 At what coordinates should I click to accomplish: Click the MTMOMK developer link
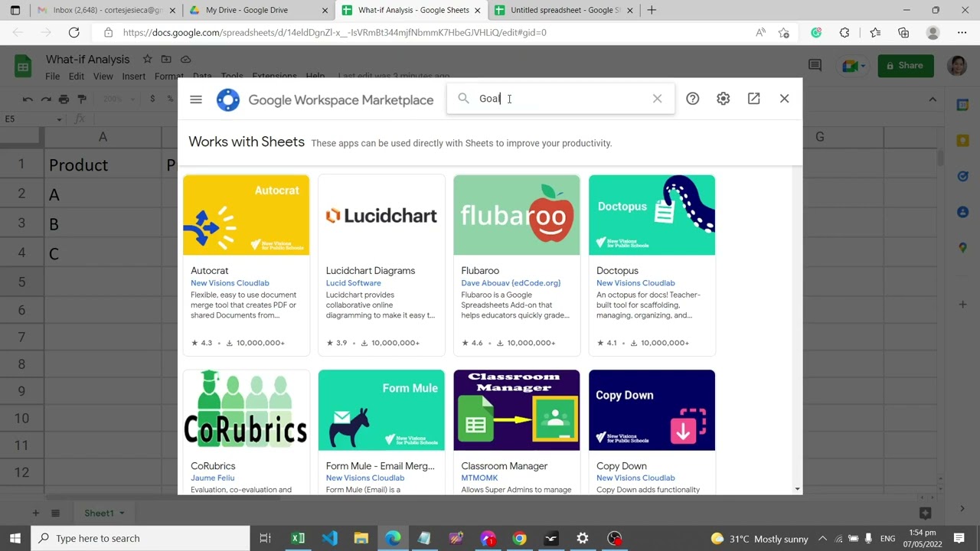(479, 478)
